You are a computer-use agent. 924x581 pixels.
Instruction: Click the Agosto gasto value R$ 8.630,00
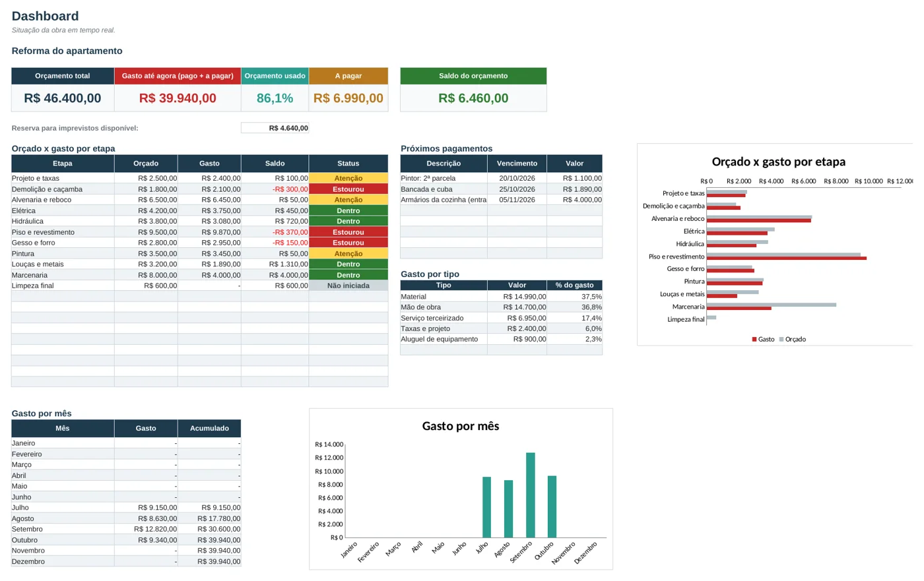coord(146,518)
